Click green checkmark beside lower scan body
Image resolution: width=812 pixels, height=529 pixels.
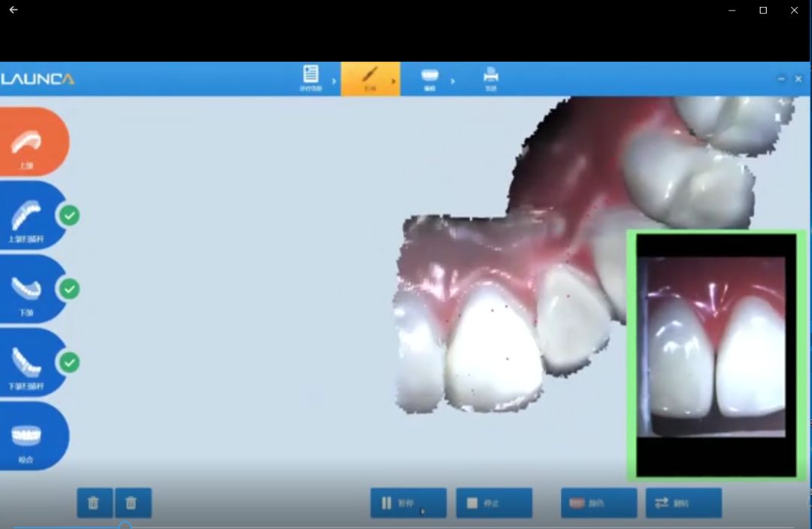[x=69, y=363]
